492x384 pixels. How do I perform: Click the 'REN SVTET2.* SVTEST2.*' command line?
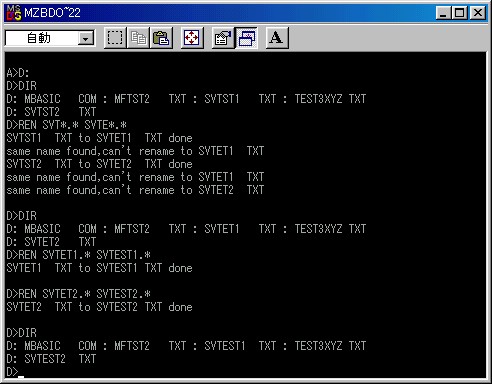[78, 294]
